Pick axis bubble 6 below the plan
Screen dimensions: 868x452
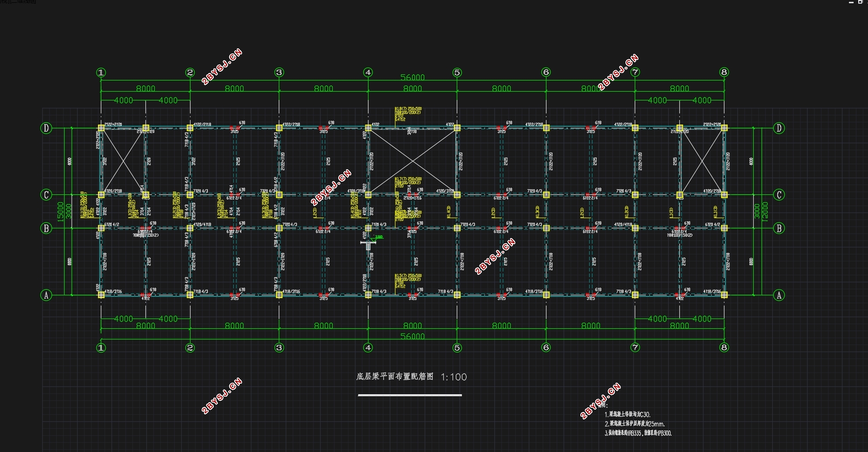click(x=546, y=347)
